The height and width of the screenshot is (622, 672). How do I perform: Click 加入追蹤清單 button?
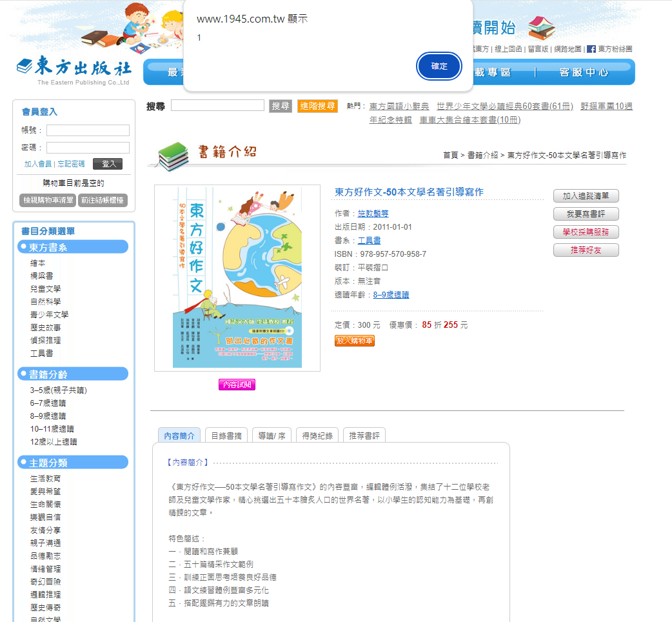pyautogui.click(x=586, y=196)
